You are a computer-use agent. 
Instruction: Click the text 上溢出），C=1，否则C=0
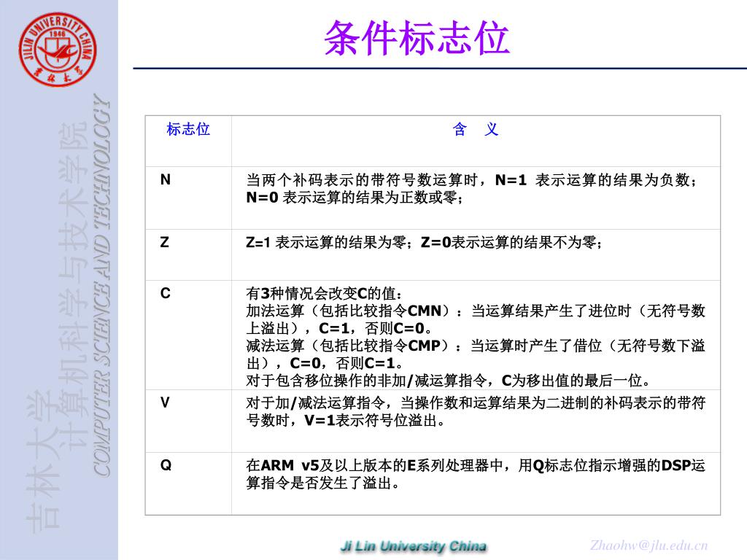click(x=339, y=328)
